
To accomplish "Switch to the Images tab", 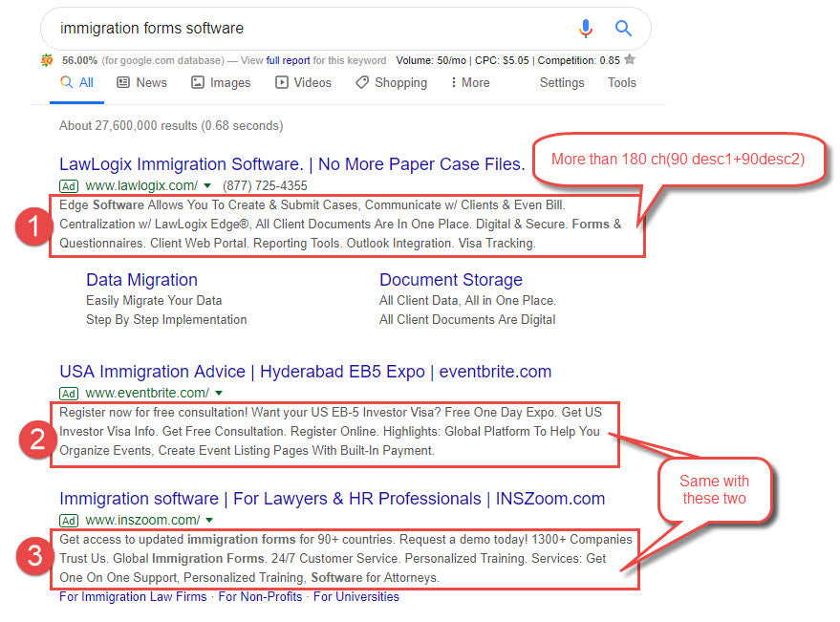I will pos(222,82).
